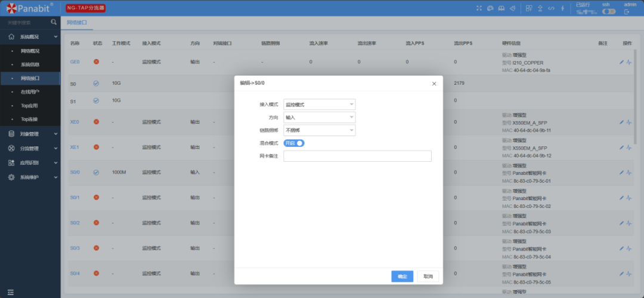Viewport: 644px width, 298px height.
Task: Select Top连接 in the sidebar
Action: [30, 119]
